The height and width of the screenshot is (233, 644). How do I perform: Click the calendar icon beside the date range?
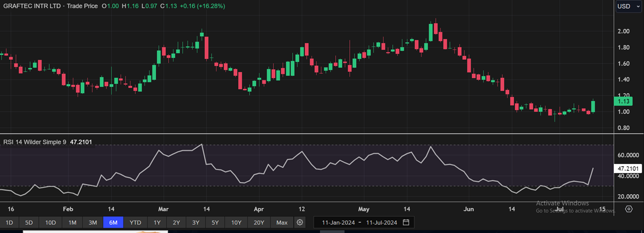406,222
